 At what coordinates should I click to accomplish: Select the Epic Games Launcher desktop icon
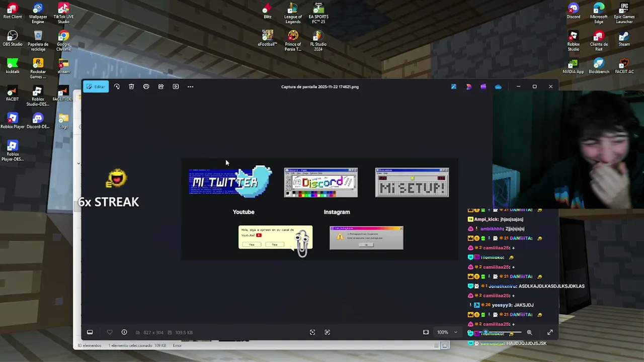[624, 14]
